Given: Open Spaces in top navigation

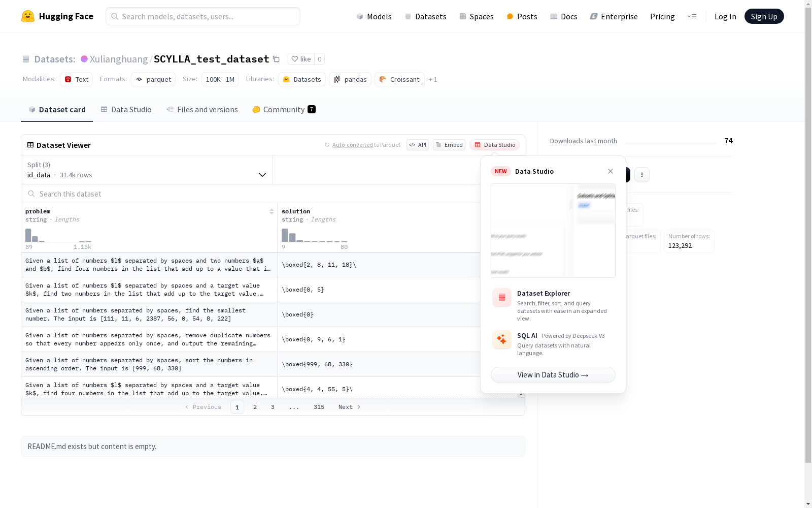Looking at the screenshot, I should click(x=476, y=16).
